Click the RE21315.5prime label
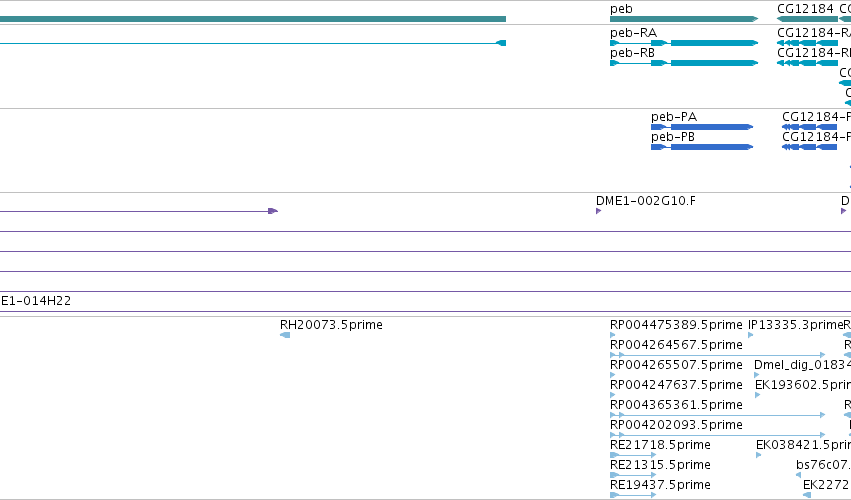This screenshot has height=500, width=851. tap(660, 465)
